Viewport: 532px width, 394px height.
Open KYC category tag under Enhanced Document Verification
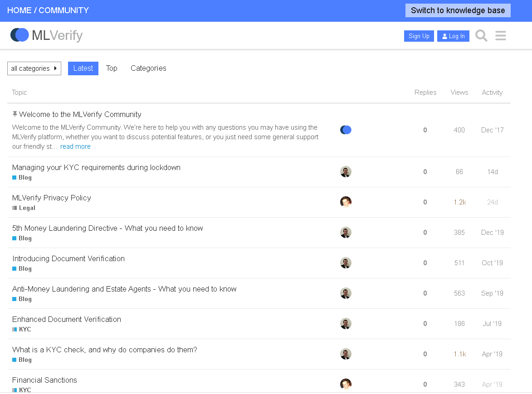click(25, 330)
